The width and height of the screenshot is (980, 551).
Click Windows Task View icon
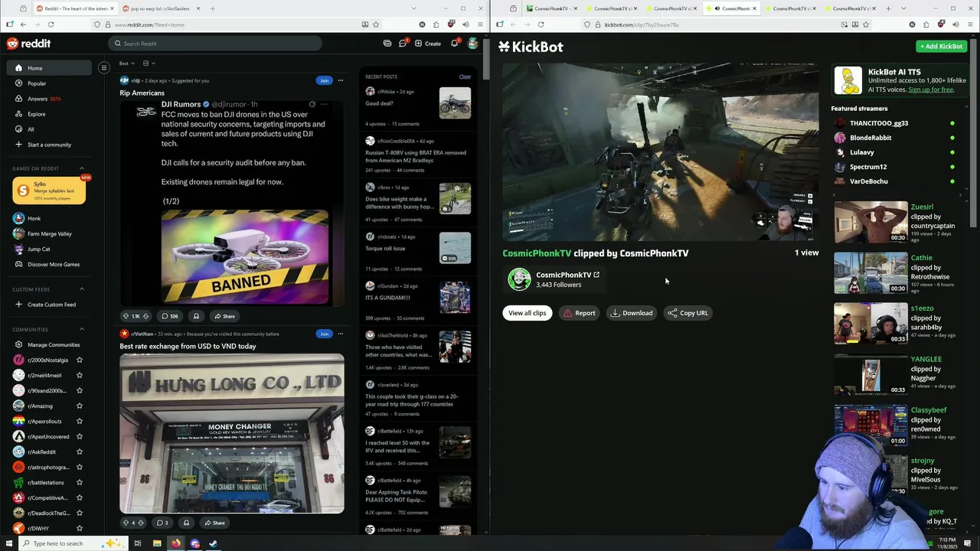[138, 543]
